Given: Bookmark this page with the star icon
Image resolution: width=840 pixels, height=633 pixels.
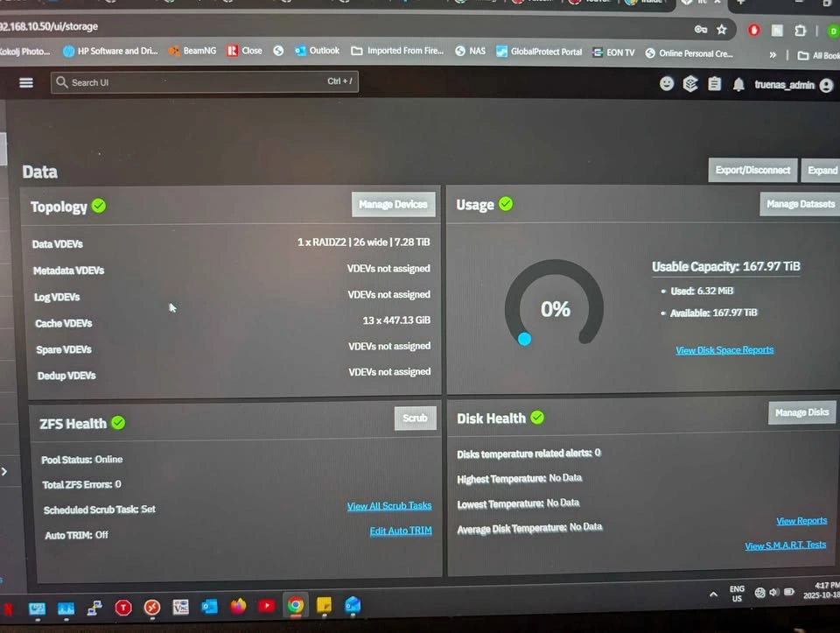Looking at the screenshot, I should tap(722, 29).
